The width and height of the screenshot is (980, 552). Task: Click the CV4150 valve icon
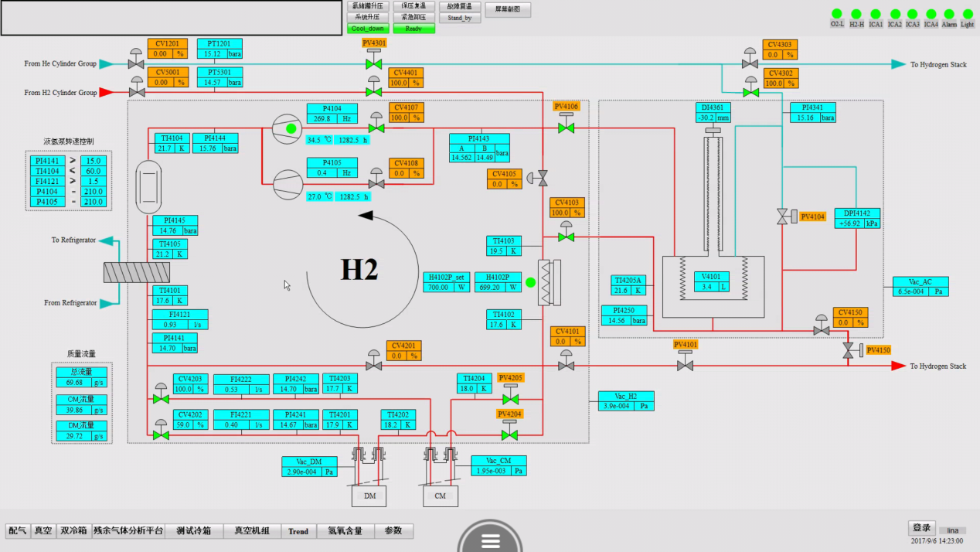click(x=822, y=329)
